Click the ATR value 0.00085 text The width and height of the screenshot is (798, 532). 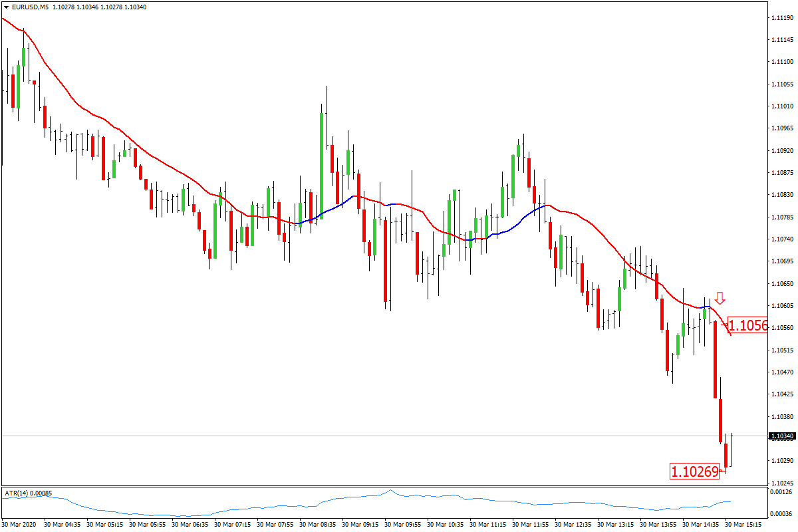click(x=42, y=494)
